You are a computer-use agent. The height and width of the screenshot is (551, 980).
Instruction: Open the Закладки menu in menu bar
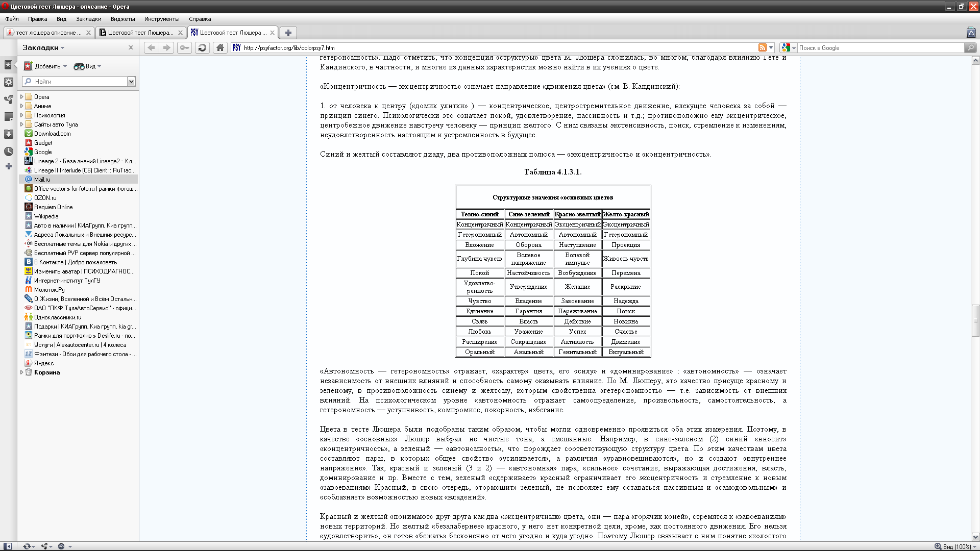[88, 19]
